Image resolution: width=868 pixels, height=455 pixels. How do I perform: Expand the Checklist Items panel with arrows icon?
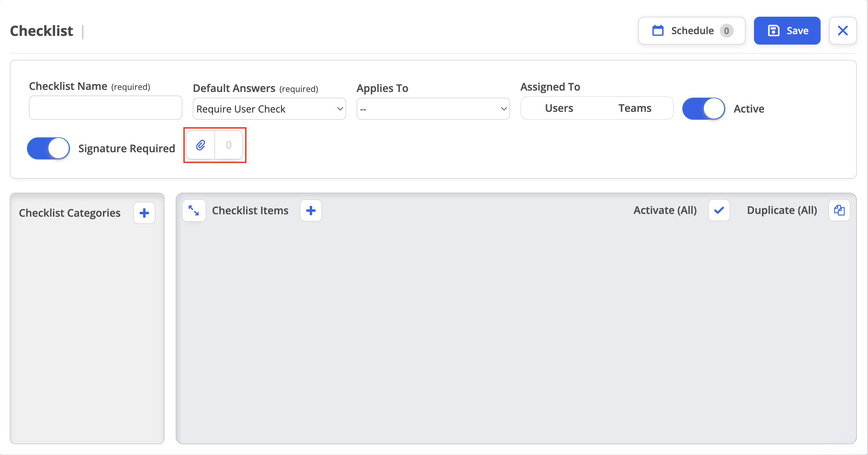click(x=194, y=210)
